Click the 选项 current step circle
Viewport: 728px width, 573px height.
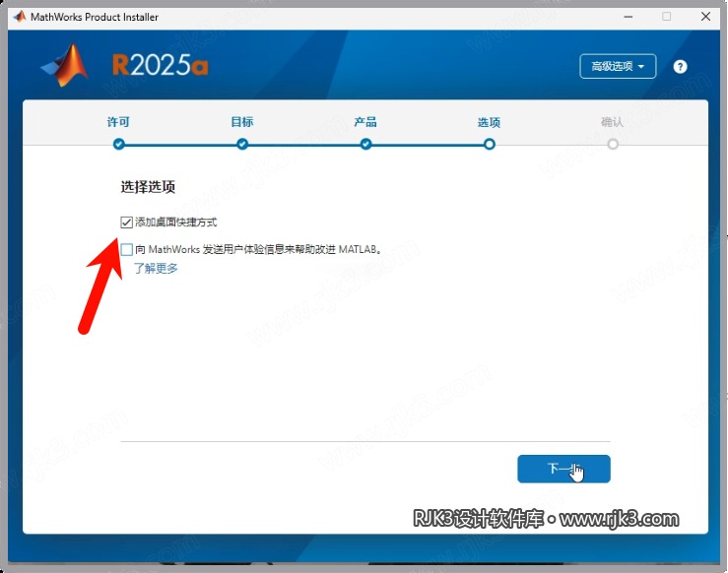click(490, 145)
